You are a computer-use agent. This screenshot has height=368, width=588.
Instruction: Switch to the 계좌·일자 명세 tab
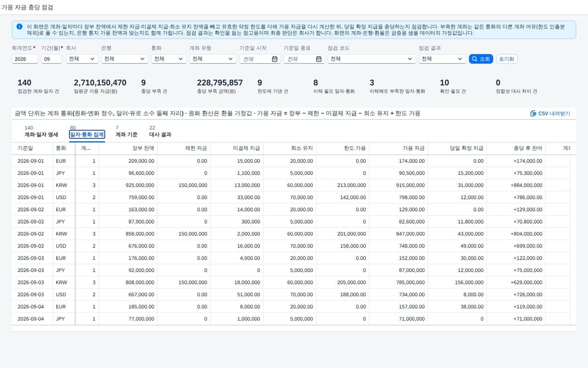tap(41, 135)
